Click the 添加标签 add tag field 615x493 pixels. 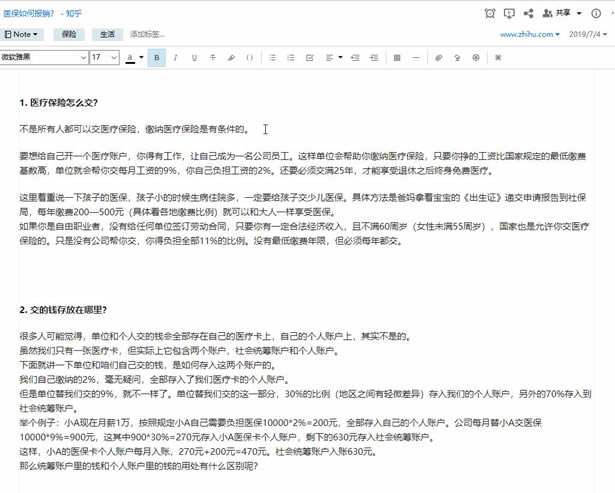pyautogui.click(x=147, y=34)
